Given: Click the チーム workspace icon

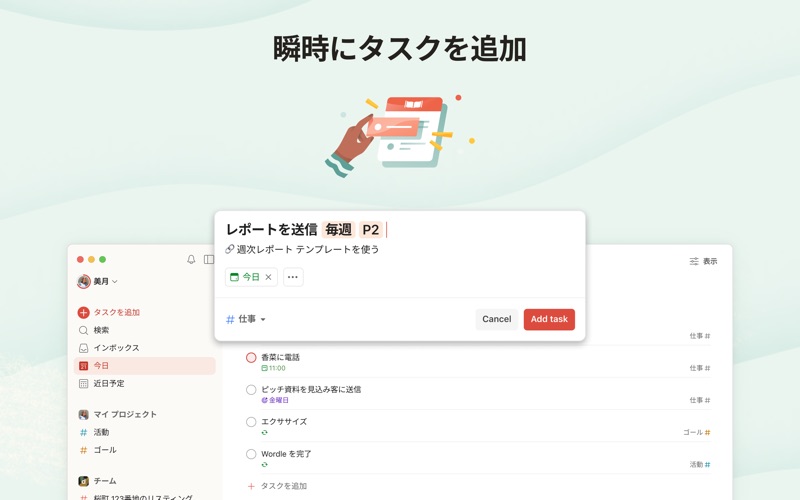Looking at the screenshot, I should [x=83, y=481].
